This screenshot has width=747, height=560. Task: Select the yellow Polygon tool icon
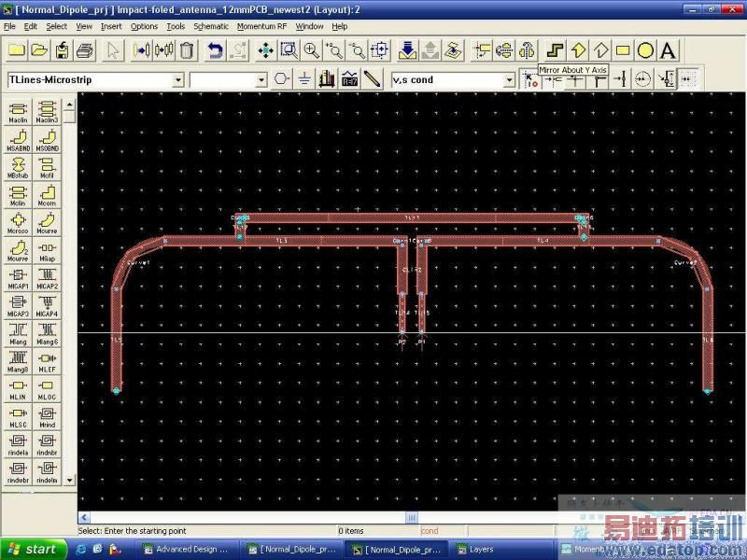578,50
